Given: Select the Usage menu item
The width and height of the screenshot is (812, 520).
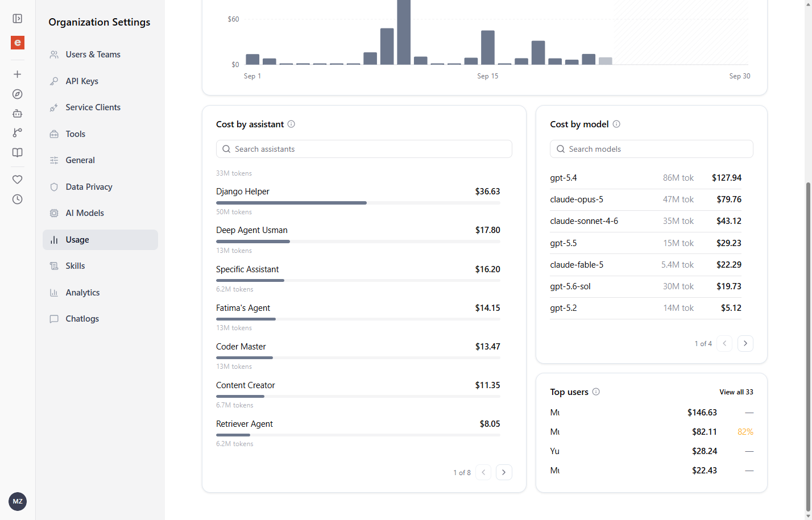Looking at the screenshot, I should pos(100,240).
